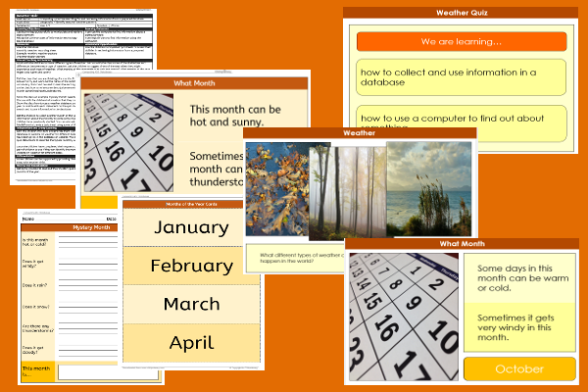
Task: Click the 'This month is...' label
Action: [36, 371]
